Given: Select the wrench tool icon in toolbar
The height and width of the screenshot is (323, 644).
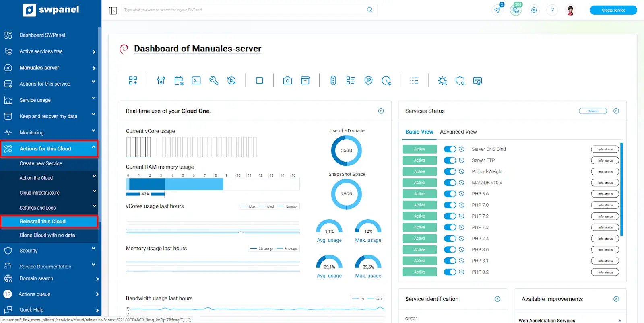Looking at the screenshot, I should click(x=214, y=81).
